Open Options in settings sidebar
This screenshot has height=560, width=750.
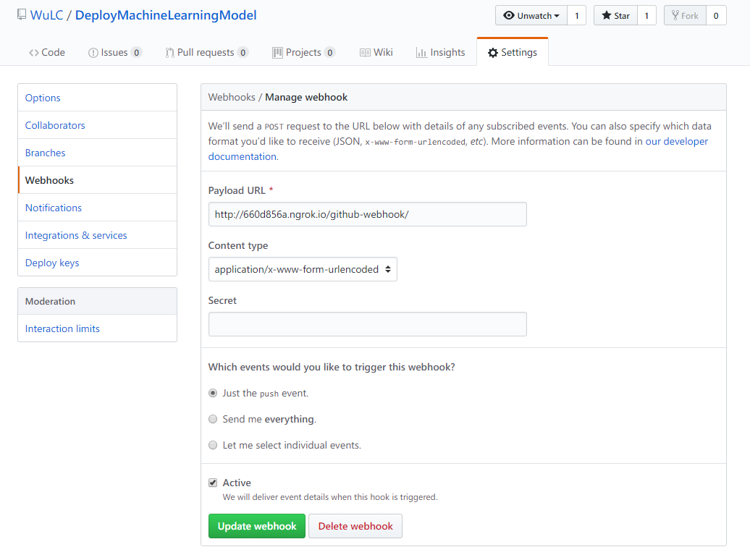pyautogui.click(x=97, y=98)
